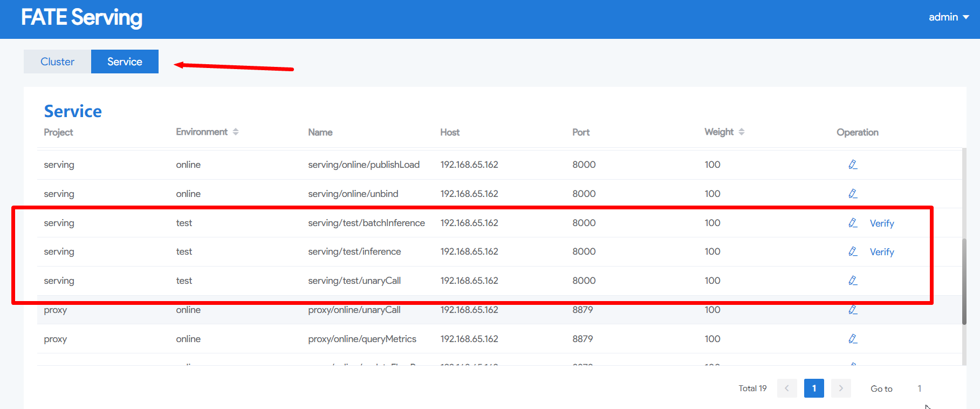Select page 1 in pagination

pyautogui.click(x=814, y=388)
